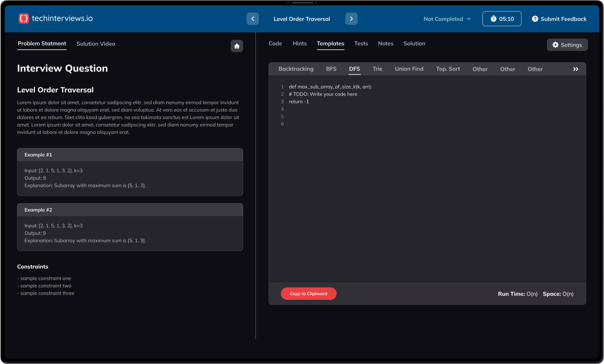The image size is (604, 364).
Task: Select the Backtracking template tab
Action: [x=296, y=69]
